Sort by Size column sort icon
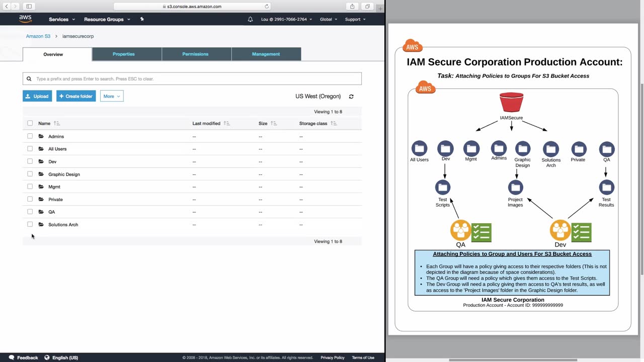The width and height of the screenshot is (644, 362). pos(274,123)
